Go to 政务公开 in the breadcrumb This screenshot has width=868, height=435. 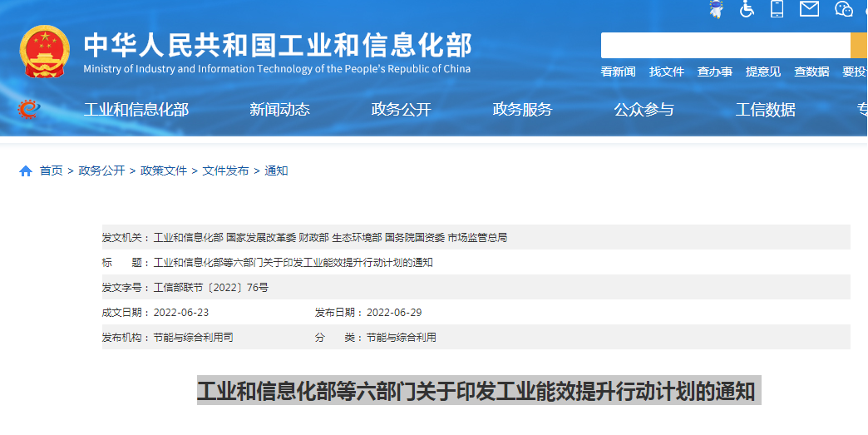point(102,171)
